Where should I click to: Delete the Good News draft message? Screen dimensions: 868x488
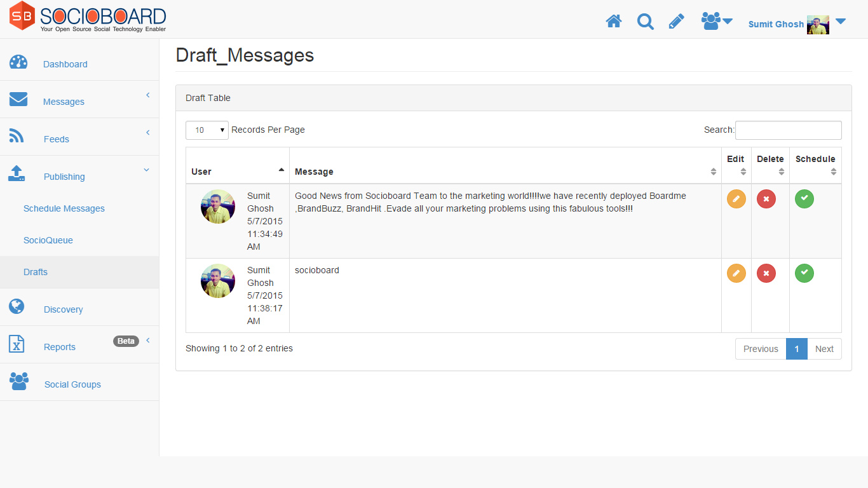[x=766, y=199]
